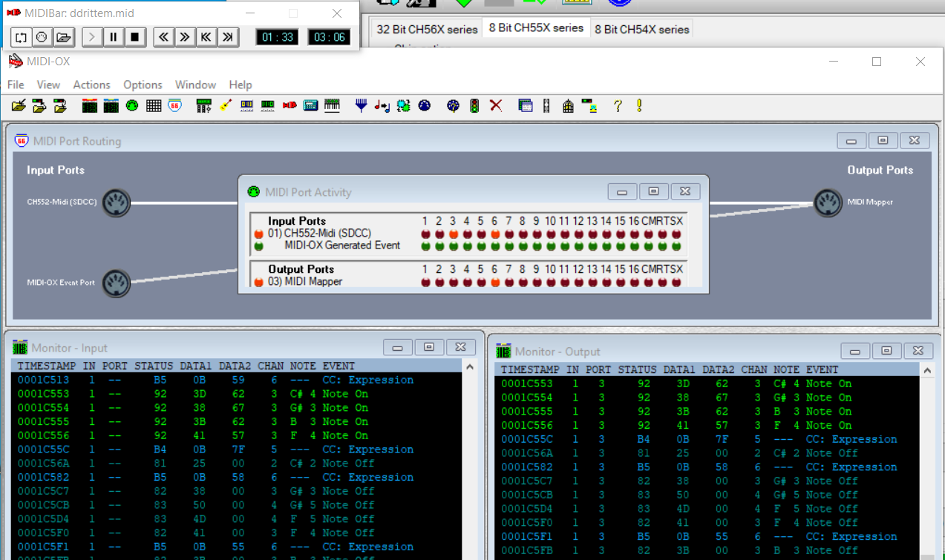Click the tempo clock button in MIDIBar
Image resolution: width=945 pixels, height=560 pixels.
[42, 36]
